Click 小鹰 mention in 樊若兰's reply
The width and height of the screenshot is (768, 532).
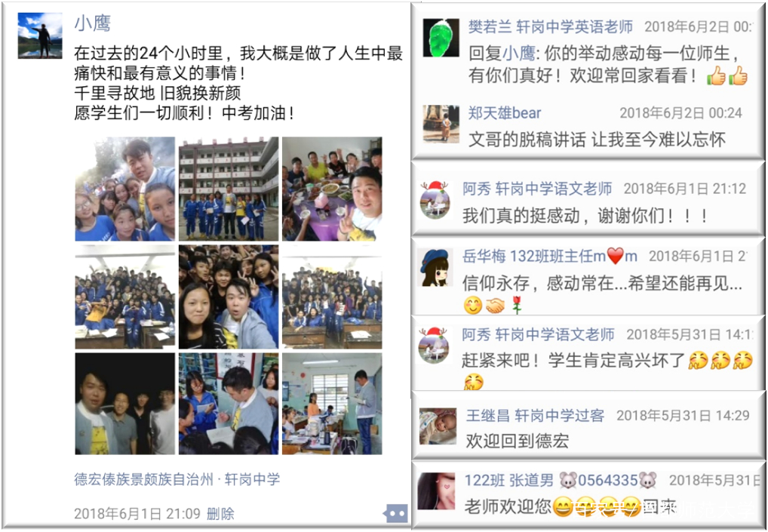point(519,53)
